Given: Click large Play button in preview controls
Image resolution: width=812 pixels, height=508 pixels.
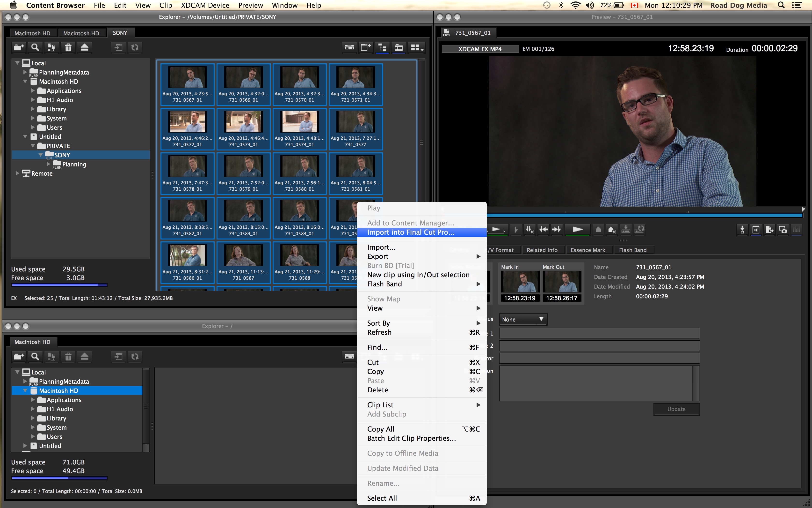Looking at the screenshot, I should pyautogui.click(x=577, y=230).
